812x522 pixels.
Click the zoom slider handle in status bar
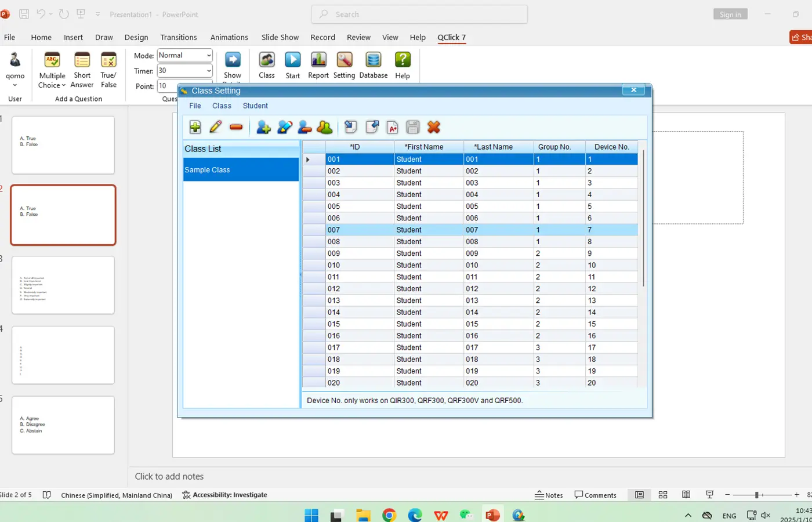[x=757, y=495]
